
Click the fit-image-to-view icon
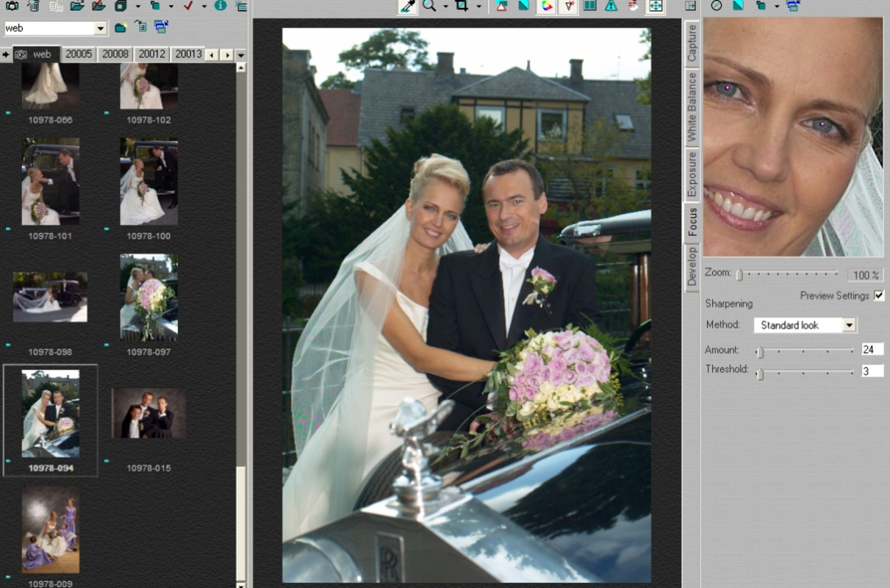pos(654,7)
